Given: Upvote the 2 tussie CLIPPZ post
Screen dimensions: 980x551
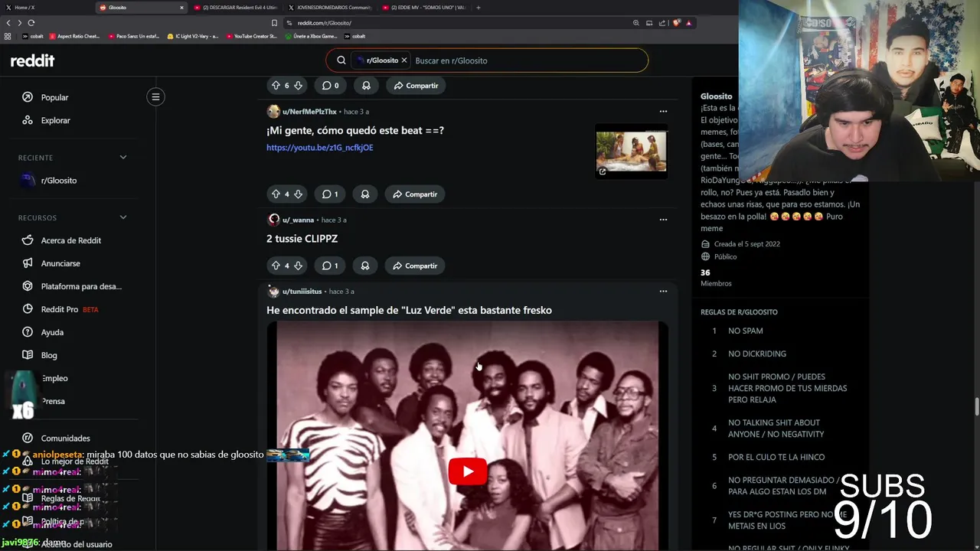Looking at the screenshot, I should click(276, 266).
